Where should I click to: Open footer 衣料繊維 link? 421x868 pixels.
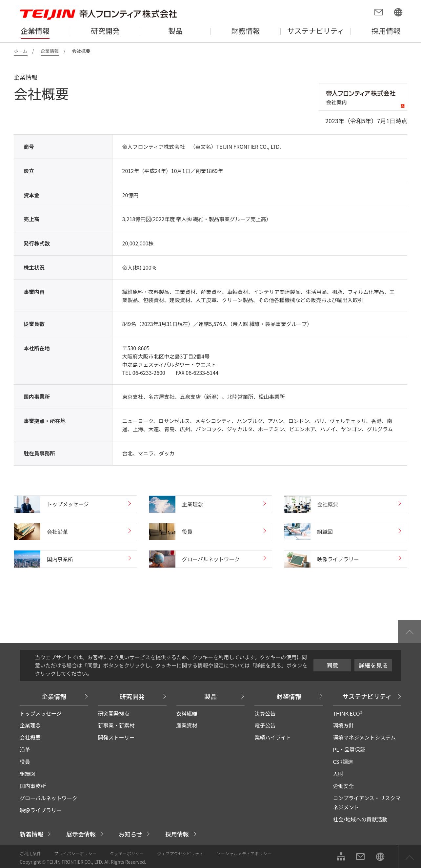pos(187,714)
